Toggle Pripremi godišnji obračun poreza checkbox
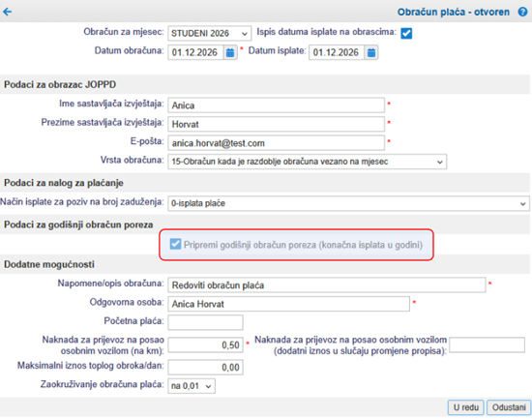 click(175, 244)
